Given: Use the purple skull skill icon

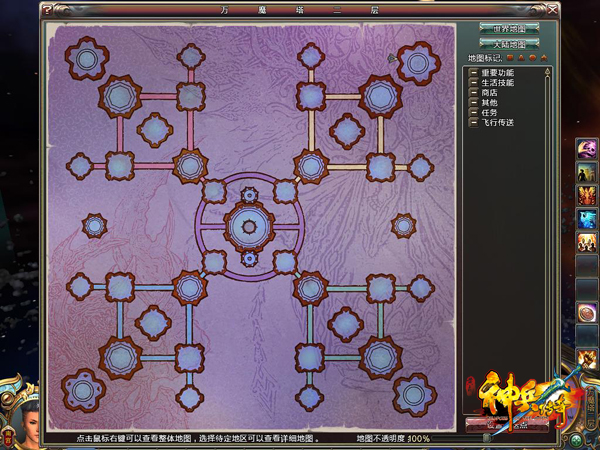Looking at the screenshot, I should coord(587,149).
